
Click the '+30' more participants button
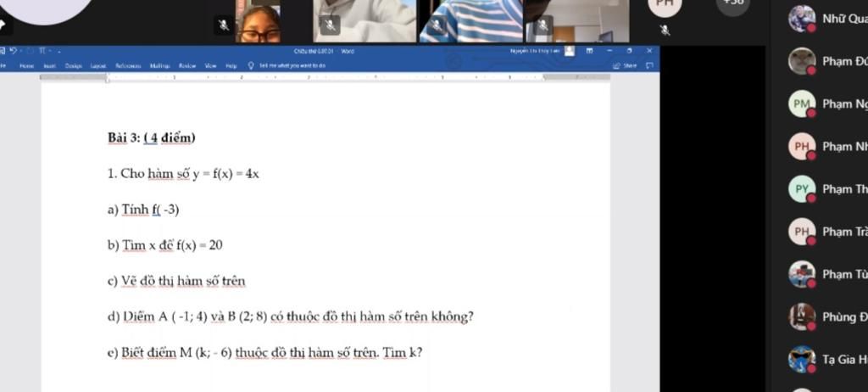coord(733,6)
